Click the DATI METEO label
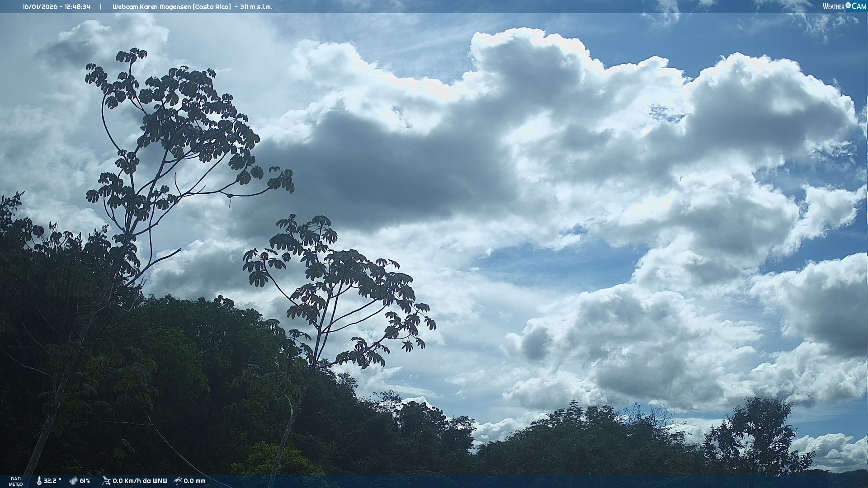This screenshot has width=868, height=488. pos(16,481)
